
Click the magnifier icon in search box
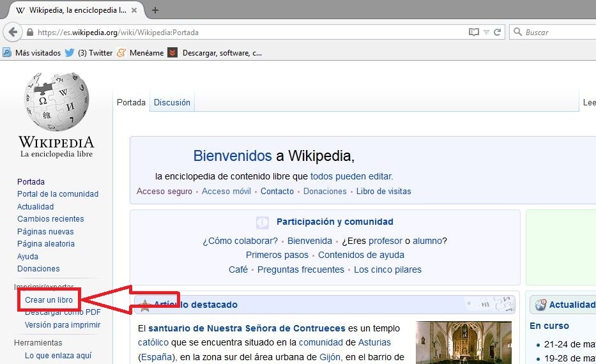click(517, 32)
